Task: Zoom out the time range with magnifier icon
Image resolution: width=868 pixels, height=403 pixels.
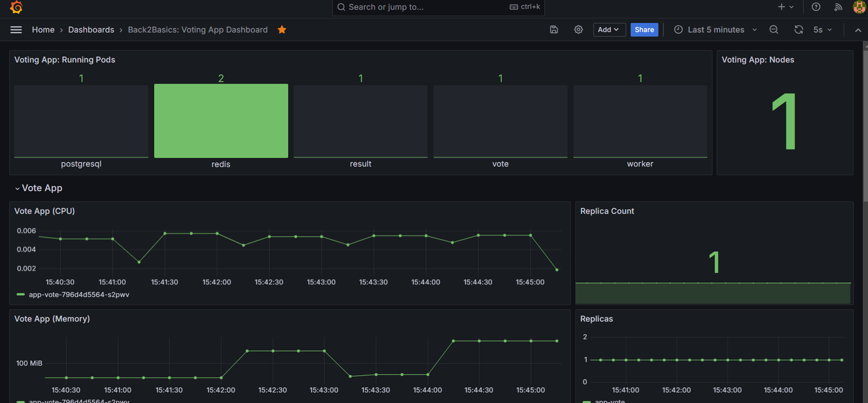Action: coord(774,30)
